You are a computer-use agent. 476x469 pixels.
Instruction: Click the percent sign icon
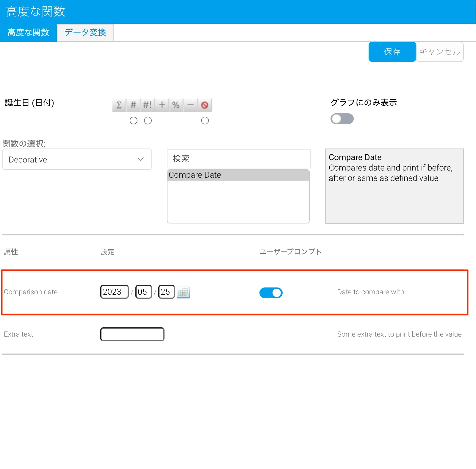coord(176,105)
